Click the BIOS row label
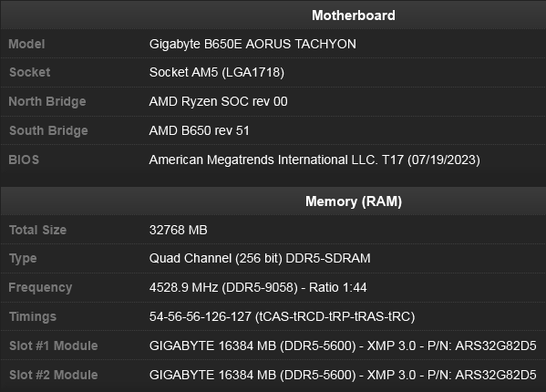Viewport: 546px width, 392px height. click(24, 160)
